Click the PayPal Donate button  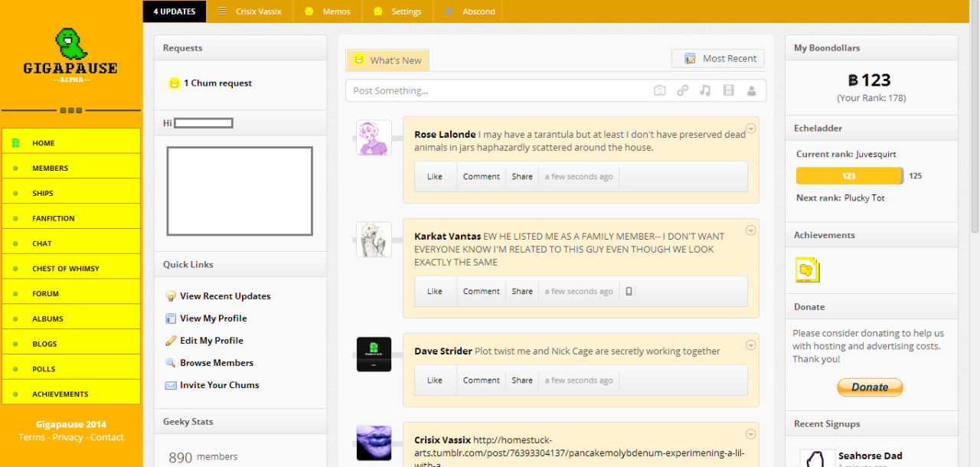pyautogui.click(x=870, y=387)
